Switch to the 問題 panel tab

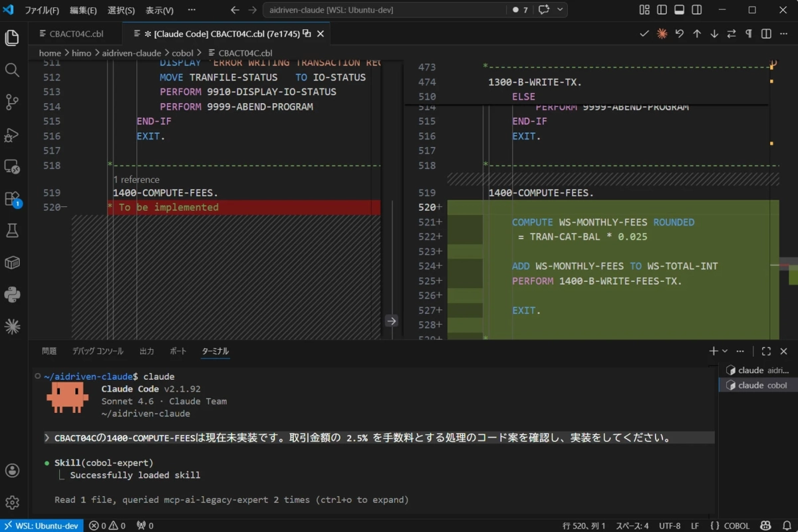(x=49, y=351)
